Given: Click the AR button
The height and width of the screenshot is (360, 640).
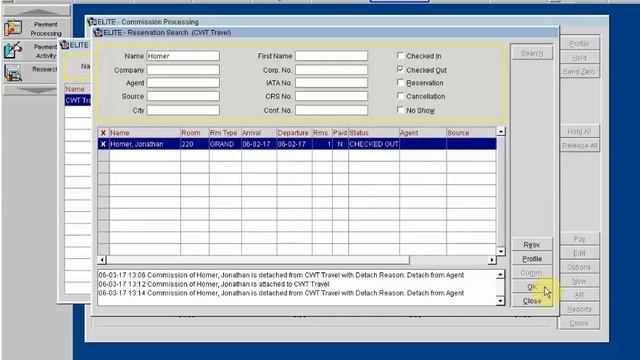Looking at the screenshot, I should pyautogui.click(x=579, y=295).
